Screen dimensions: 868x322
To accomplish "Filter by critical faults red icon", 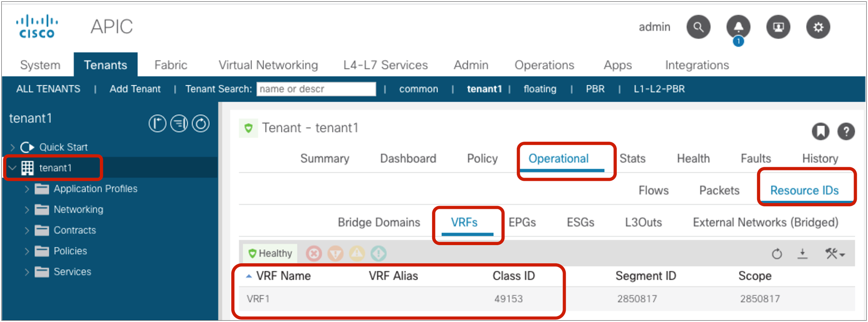I will tap(314, 254).
